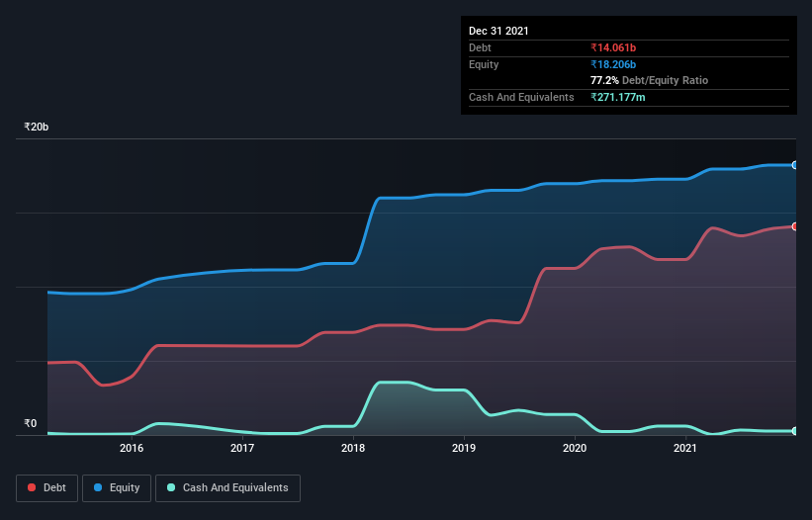
Task: Click the Equity row label in tooltip
Action: click(484, 64)
